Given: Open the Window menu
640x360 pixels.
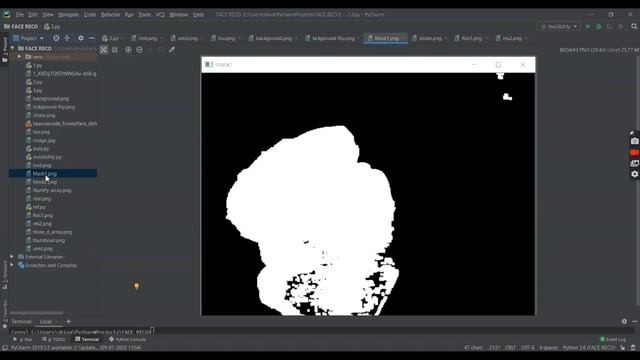Looking at the screenshot, I should coord(178,15).
